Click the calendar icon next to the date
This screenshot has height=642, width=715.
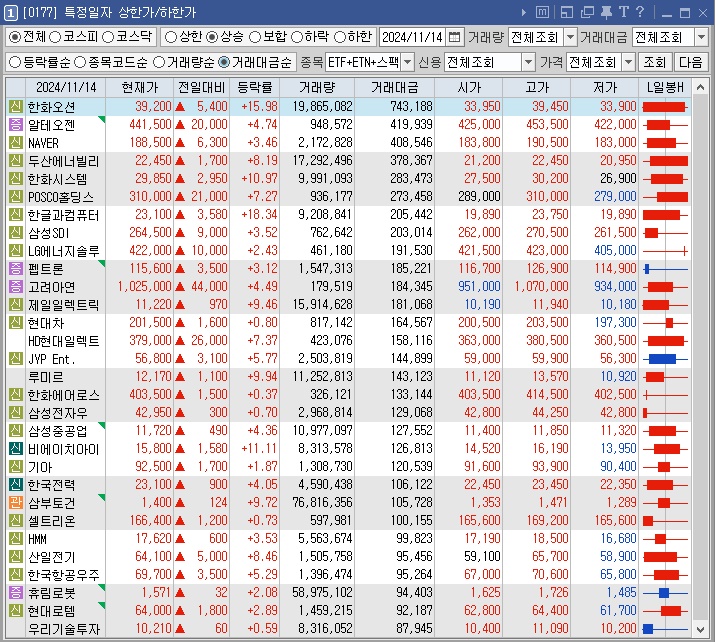(x=454, y=37)
